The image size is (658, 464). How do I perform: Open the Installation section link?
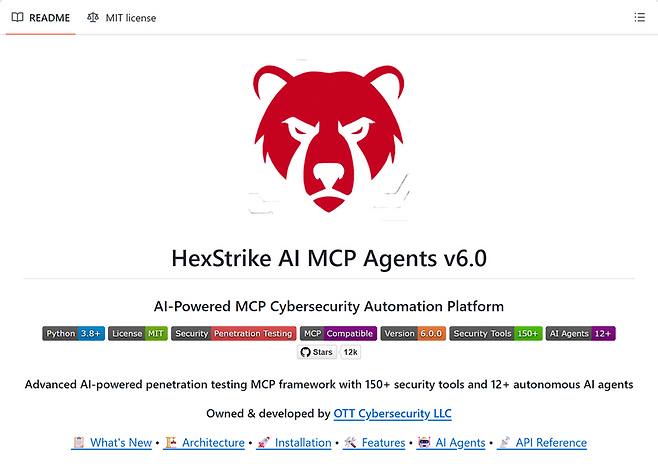click(x=294, y=443)
